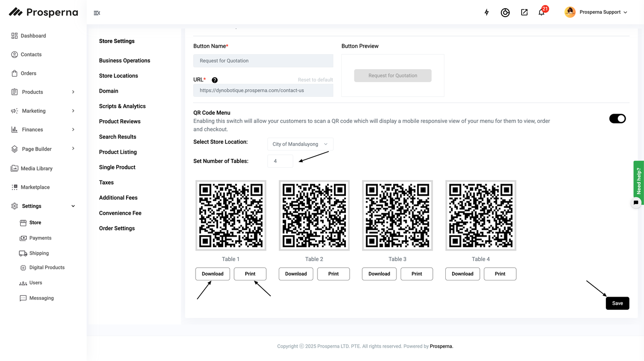
Task: Go to Business Operations settings
Action: pos(125,60)
